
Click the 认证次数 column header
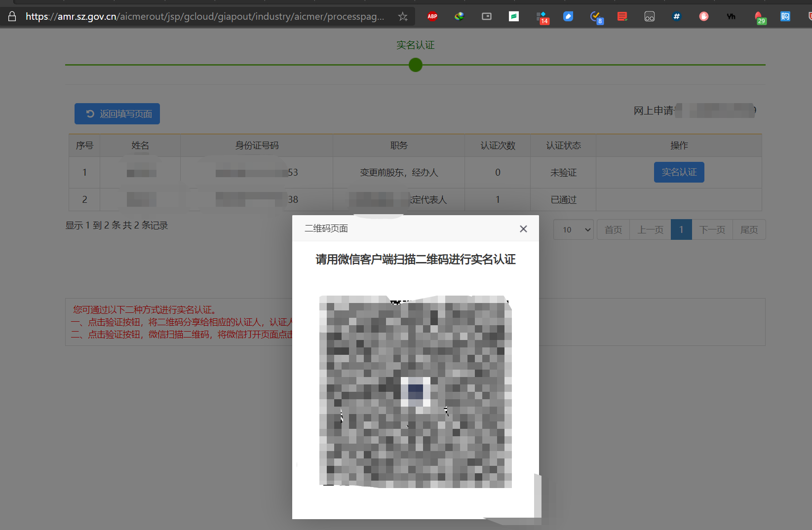pyautogui.click(x=498, y=146)
